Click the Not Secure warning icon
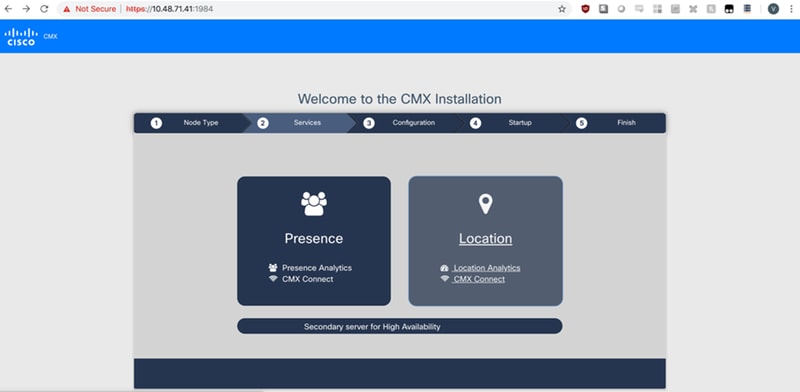This screenshot has height=392, width=800. [x=67, y=9]
